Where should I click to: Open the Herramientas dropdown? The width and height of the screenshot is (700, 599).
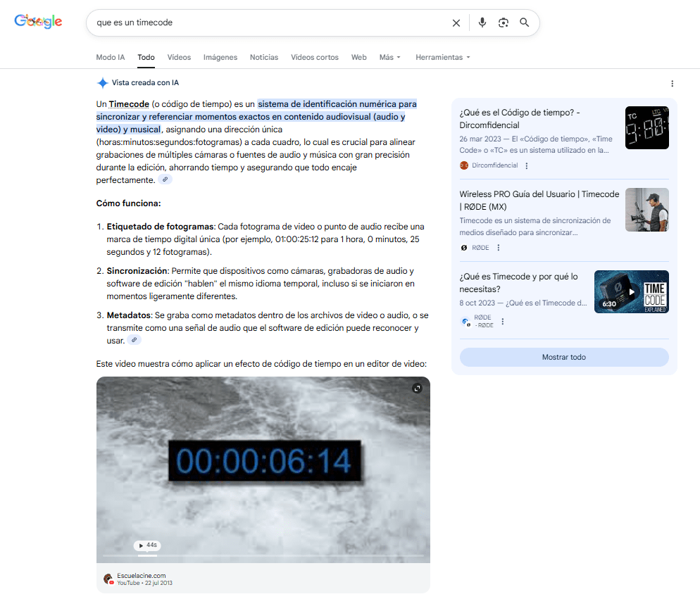442,57
